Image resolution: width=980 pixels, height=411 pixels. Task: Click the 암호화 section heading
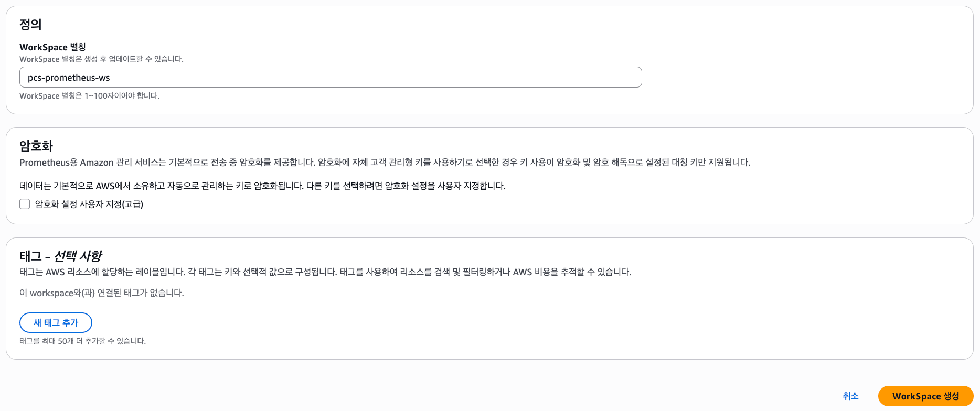36,146
